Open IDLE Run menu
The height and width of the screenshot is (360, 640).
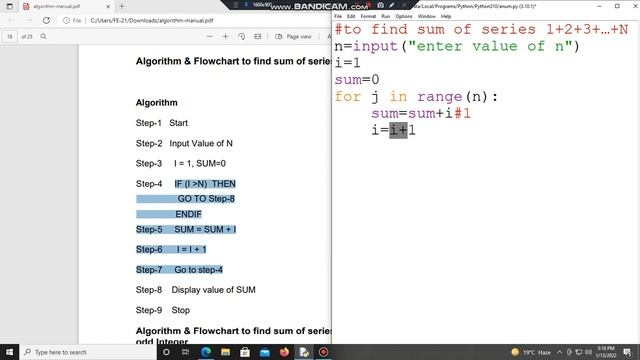tap(386, 16)
